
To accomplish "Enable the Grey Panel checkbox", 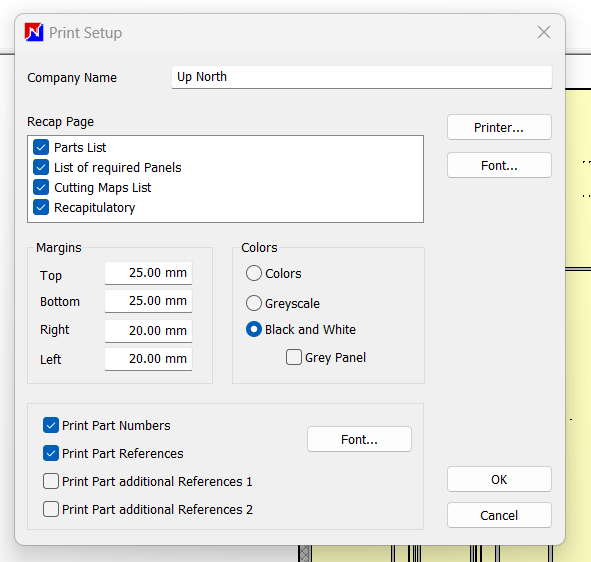I will pos(294,357).
